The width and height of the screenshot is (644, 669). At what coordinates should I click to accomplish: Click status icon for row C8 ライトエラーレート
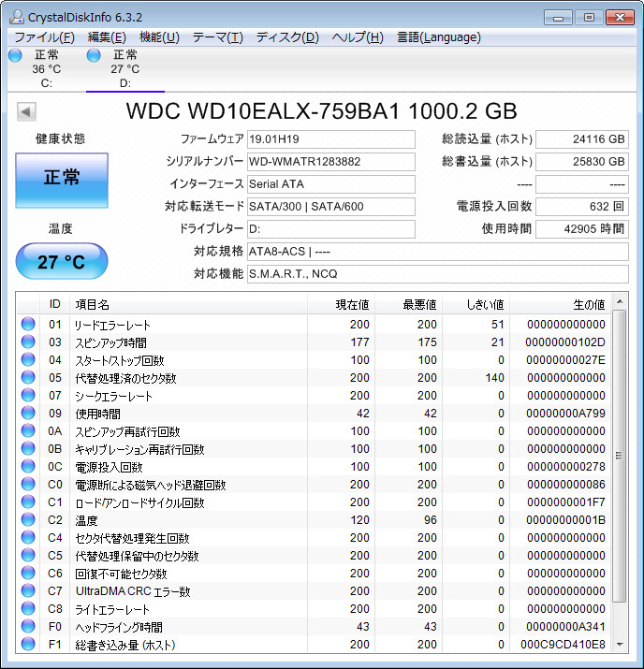click(28, 608)
